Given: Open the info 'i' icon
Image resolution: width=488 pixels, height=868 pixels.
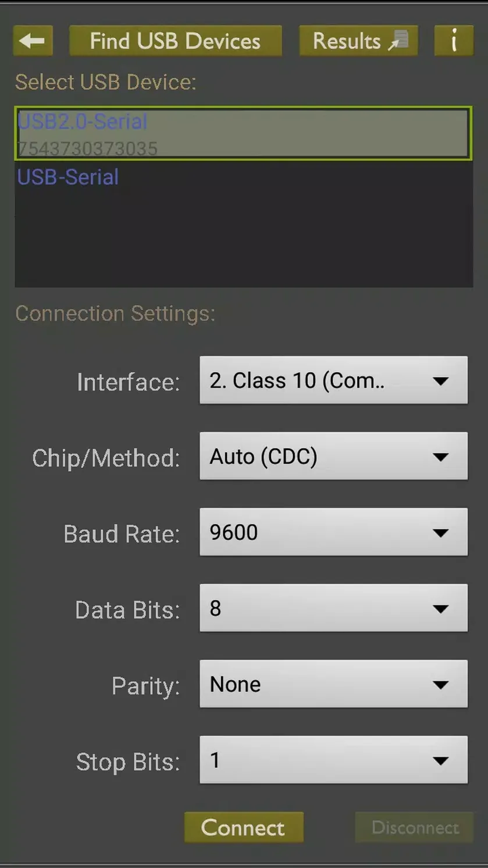Looking at the screenshot, I should pos(454,41).
